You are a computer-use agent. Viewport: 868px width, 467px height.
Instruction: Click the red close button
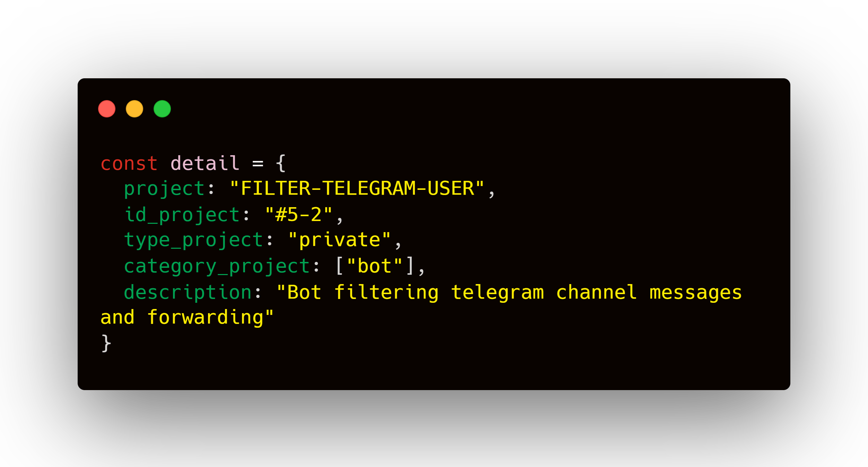point(109,109)
